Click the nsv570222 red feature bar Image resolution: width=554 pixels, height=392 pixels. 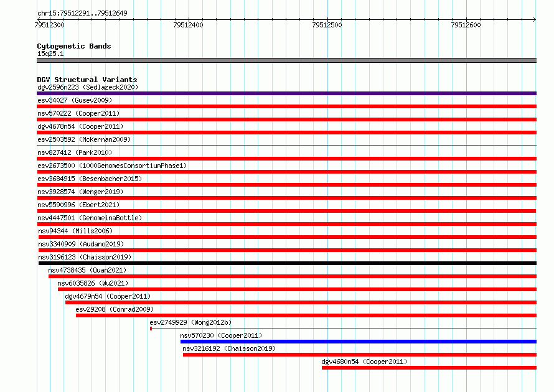point(286,119)
